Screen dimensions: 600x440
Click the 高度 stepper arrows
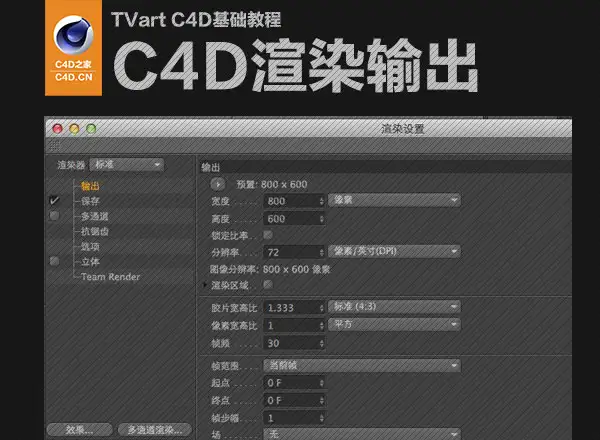pos(322,219)
